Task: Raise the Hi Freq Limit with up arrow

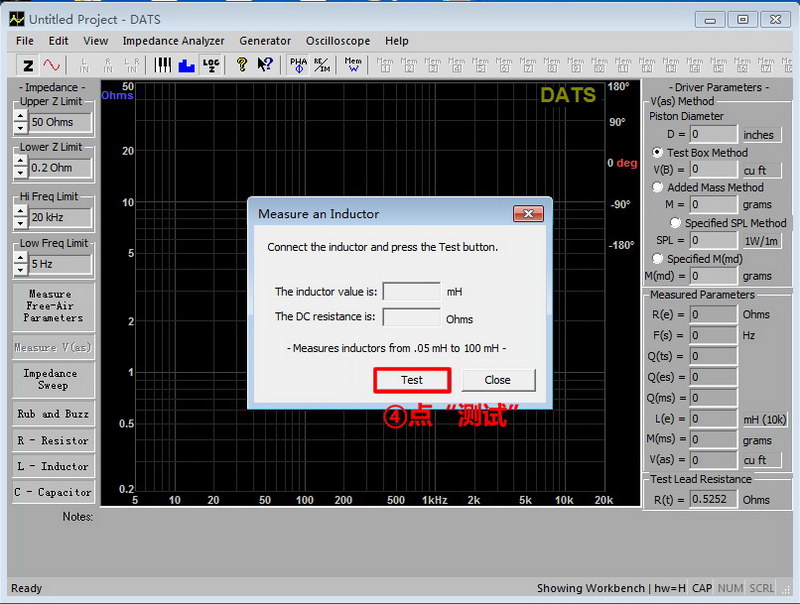Action: [x=20, y=211]
